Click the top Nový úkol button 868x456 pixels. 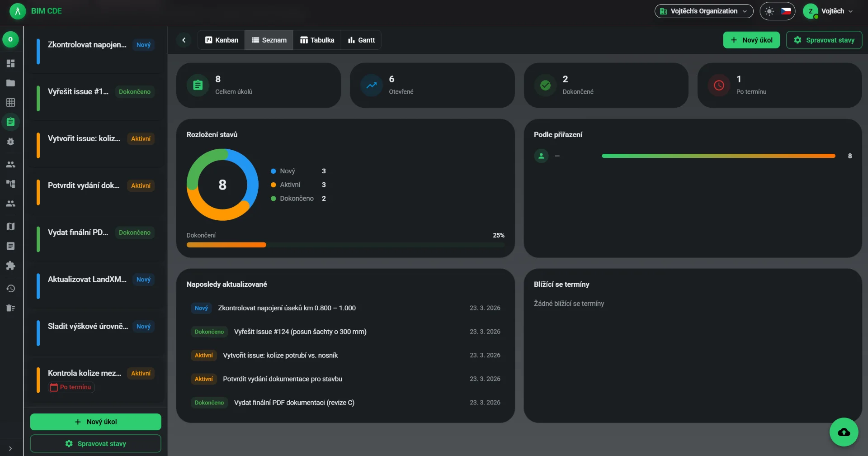(x=751, y=40)
